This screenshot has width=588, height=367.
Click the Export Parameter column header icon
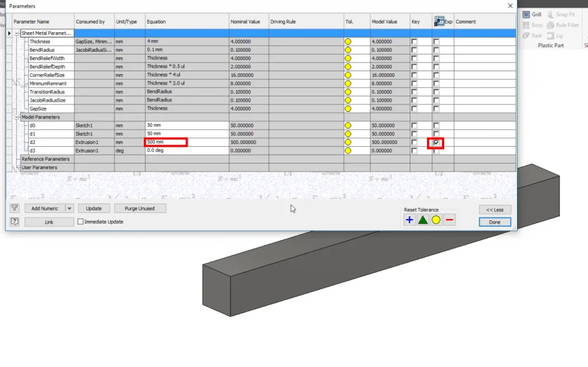click(x=439, y=21)
